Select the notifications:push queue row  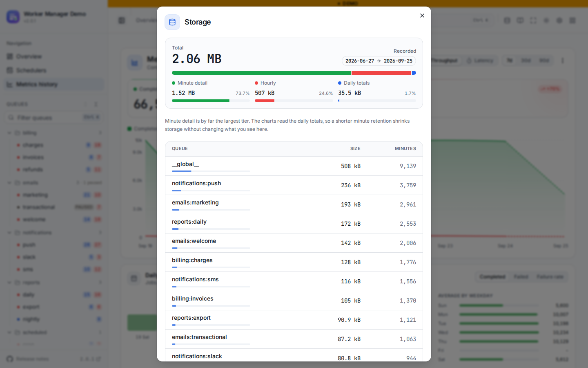pos(294,185)
